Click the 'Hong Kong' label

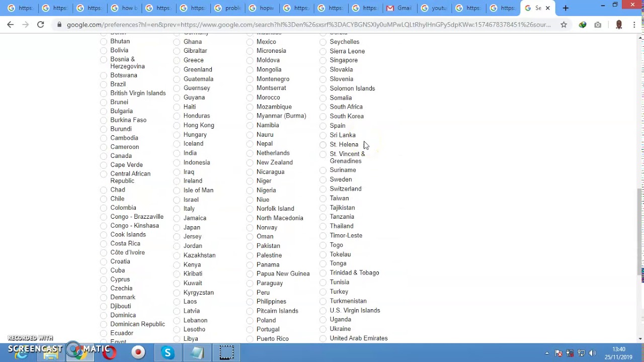click(x=199, y=125)
